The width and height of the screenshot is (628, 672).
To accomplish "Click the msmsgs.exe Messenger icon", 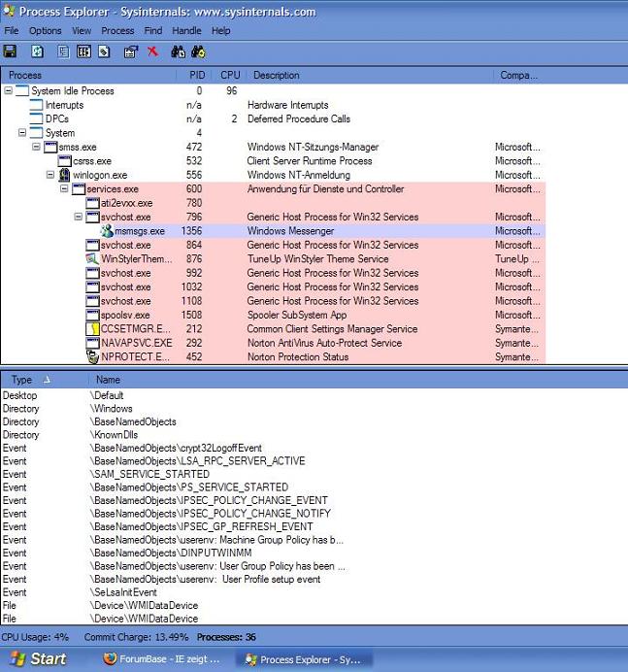I will 107,231.
